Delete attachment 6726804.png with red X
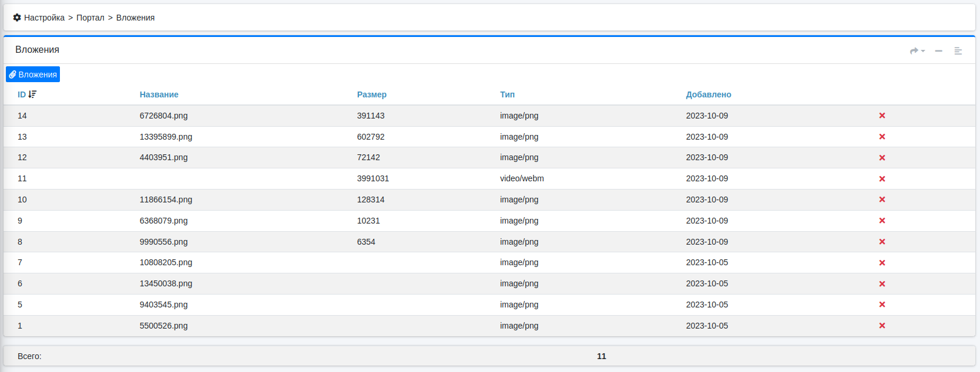This screenshot has width=980, height=372. pyautogui.click(x=881, y=116)
